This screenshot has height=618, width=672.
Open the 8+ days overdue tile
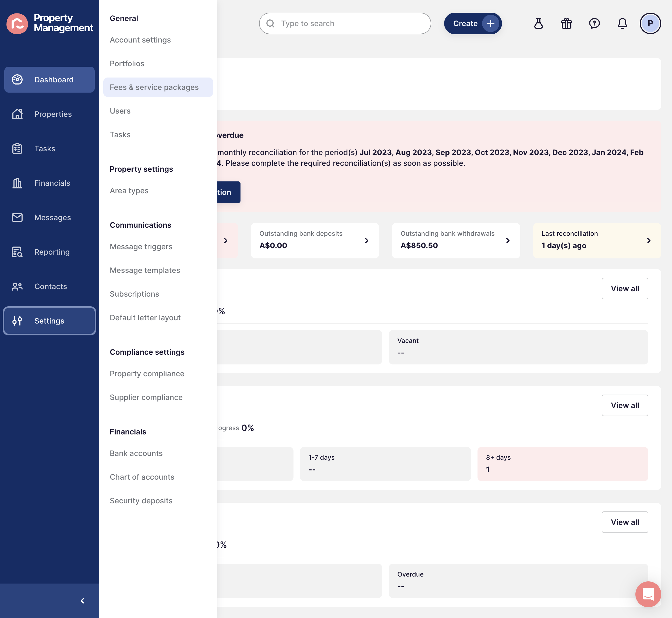[x=563, y=464]
